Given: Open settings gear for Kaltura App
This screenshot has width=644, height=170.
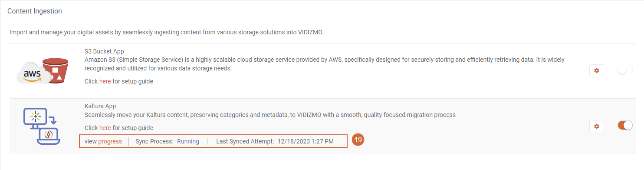Looking at the screenshot, I should tap(596, 126).
